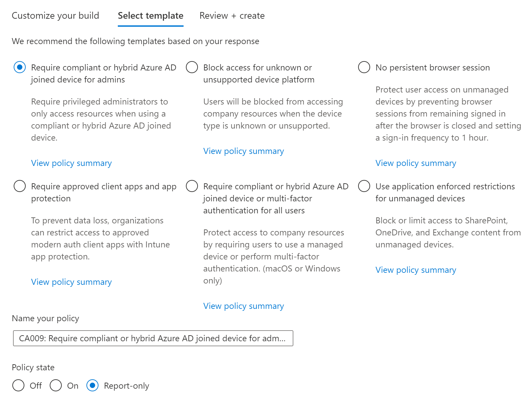The height and width of the screenshot is (397, 532).
Task: View policy summary for approved client apps template
Action: click(71, 282)
